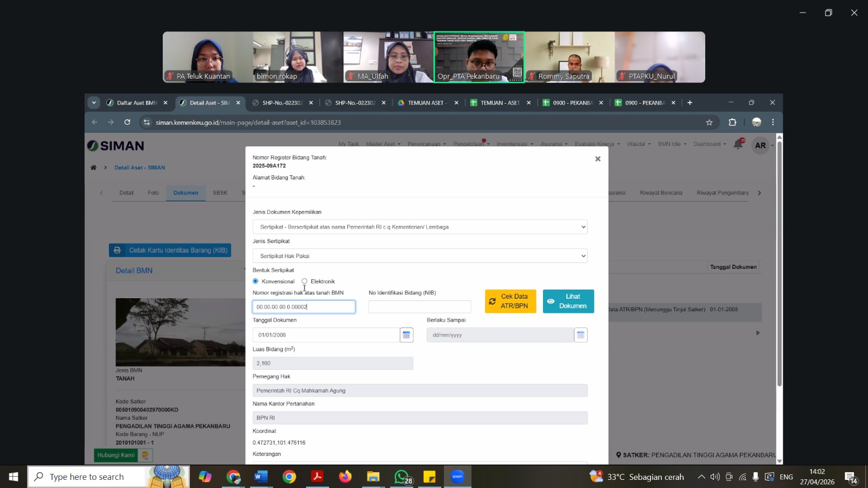The width and height of the screenshot is (868, 488).
Task: Click the Nomor registrasi hak atas tanah field
Action: coord(304,307)
